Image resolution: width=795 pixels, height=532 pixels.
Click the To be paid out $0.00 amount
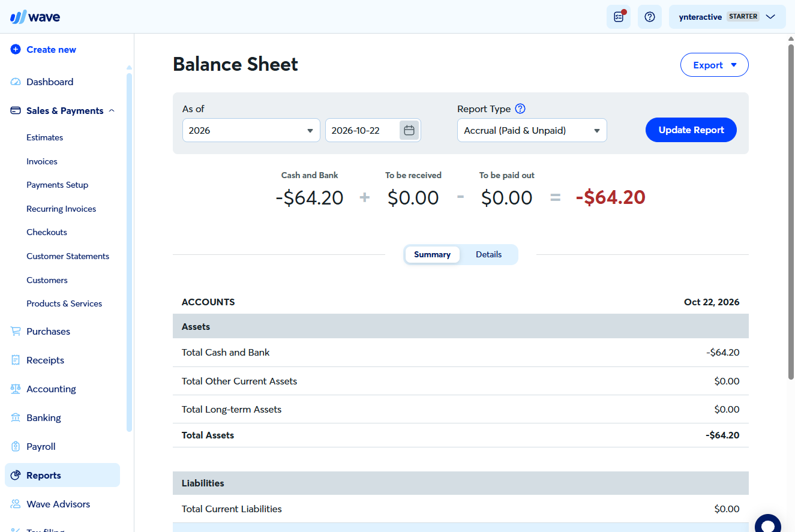[506, 198]
